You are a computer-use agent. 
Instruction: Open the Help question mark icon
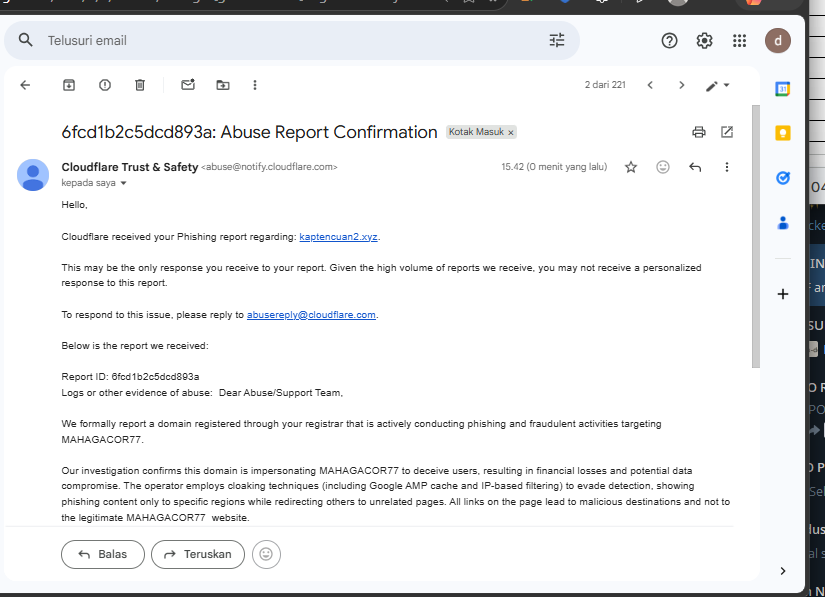point(669,41)
